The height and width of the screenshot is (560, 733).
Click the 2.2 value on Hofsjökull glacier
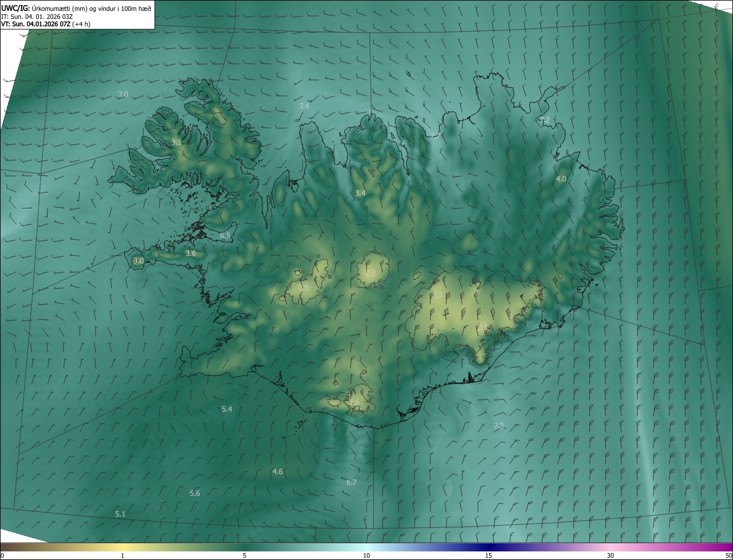tap(371, 273)
